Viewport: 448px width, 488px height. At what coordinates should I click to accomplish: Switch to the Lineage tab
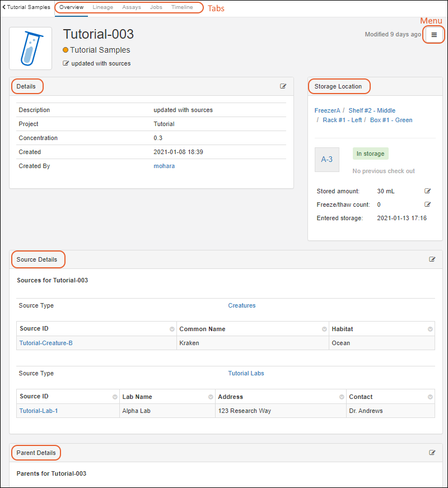click(102, 7)
